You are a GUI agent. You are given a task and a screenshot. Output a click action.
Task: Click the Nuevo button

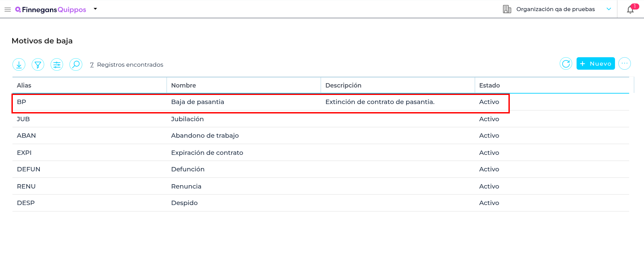pyautogui.click(x=595, y=64)
